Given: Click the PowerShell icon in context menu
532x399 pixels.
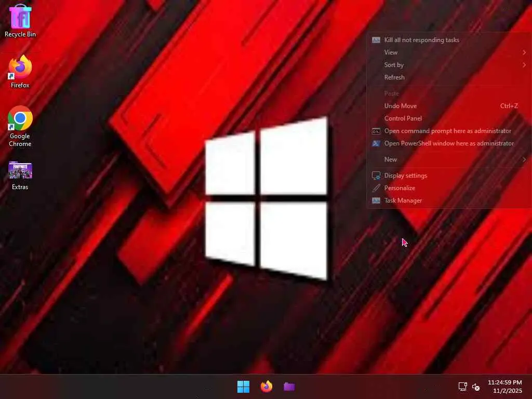Looking at the screenshot, I should point(376,143).
